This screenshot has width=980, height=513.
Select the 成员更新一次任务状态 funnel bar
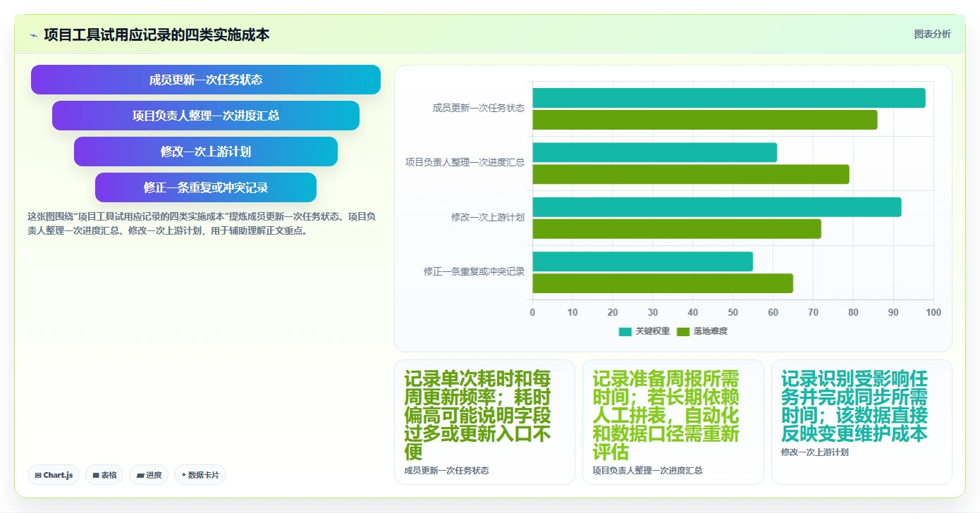(x=206, y=80)
